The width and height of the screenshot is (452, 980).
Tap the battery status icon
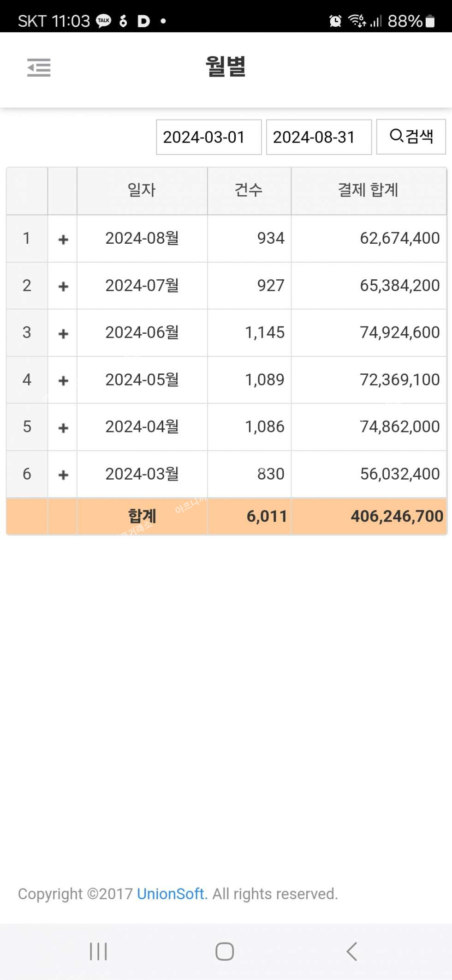[x=430, y=21]
